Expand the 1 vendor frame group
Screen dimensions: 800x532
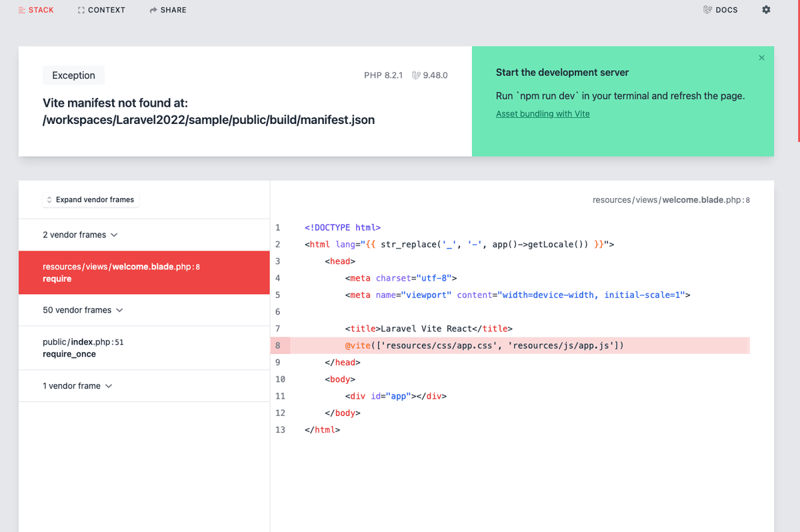[77, 386]
